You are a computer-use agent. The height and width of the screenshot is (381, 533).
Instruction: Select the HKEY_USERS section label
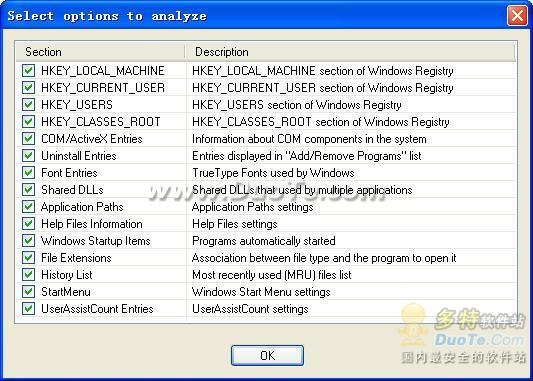77,105
